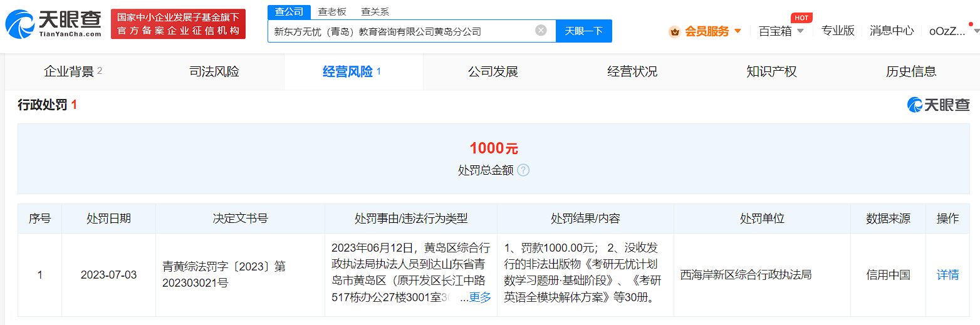Click the 处罚单位 column header
The width and height of the screenshot is (980, 325).
click(x=762, y=219)
